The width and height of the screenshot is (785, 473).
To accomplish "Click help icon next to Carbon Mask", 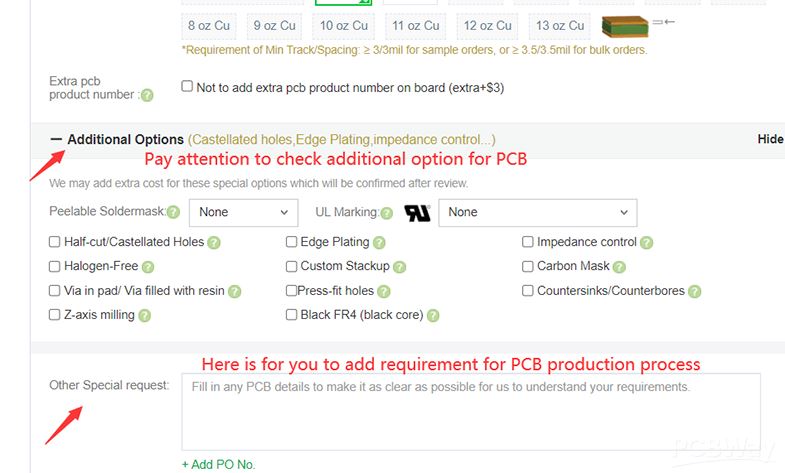I will (x=620, y=267).
